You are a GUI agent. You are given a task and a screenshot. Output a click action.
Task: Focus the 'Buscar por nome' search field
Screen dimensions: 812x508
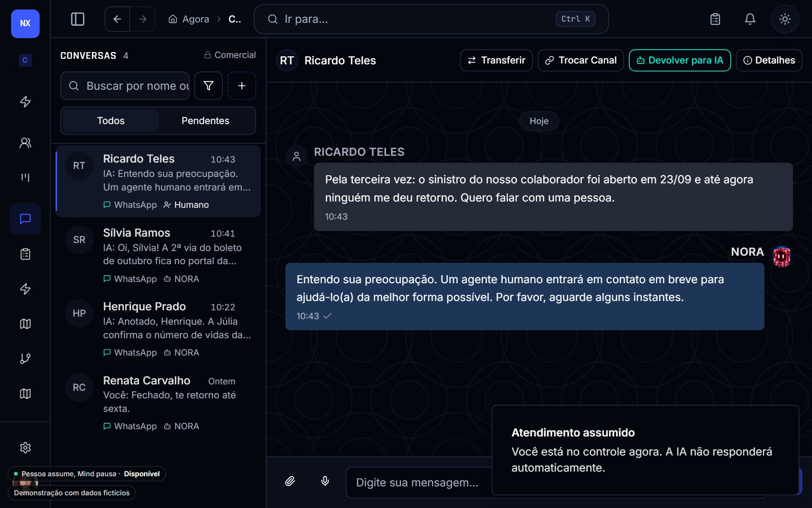click(125, 86)
